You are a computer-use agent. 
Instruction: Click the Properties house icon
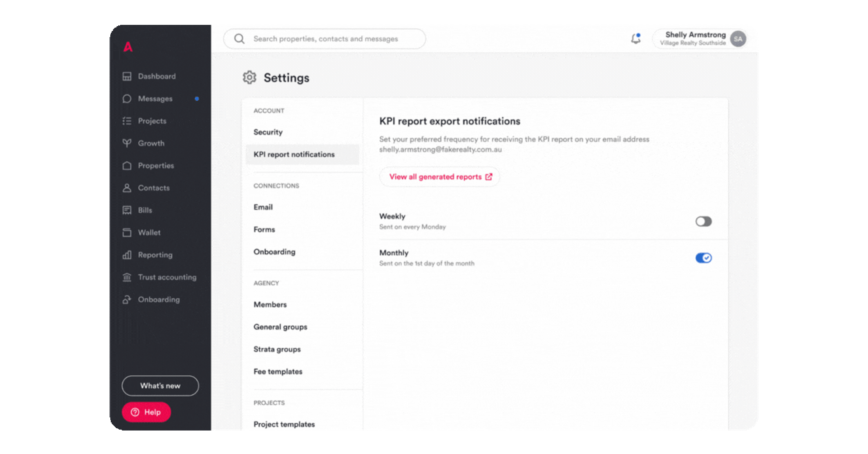[x=127, y=165]
